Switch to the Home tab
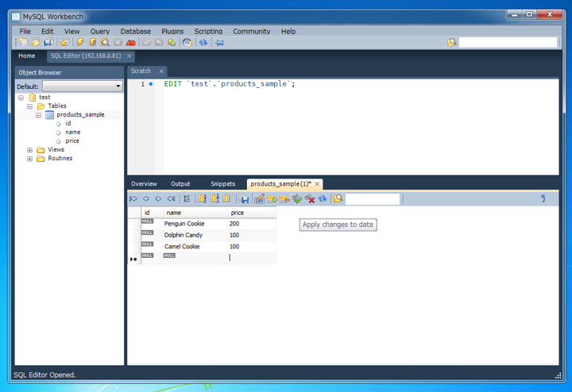Viewport: 572px width, 392px height. [27, 56]
